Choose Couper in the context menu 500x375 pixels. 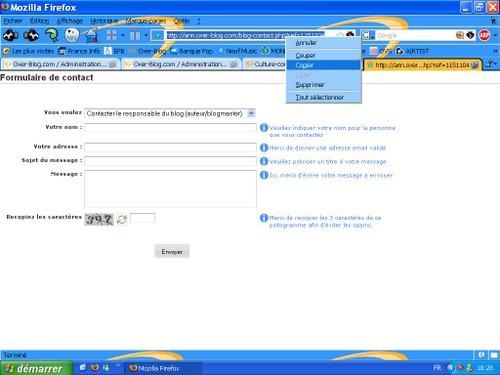pyautogui.click(x=324, y=55)
